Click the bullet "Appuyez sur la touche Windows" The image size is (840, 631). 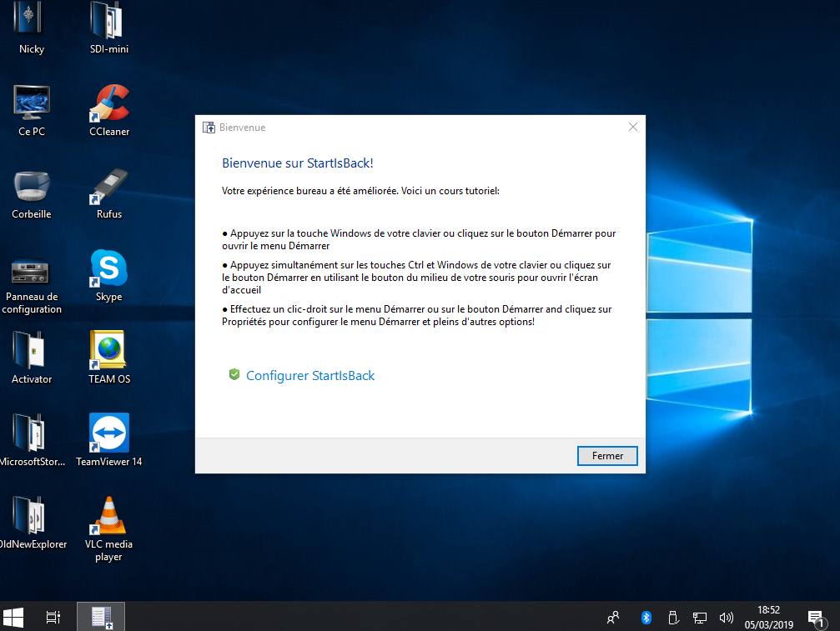[x=419, y=239]
